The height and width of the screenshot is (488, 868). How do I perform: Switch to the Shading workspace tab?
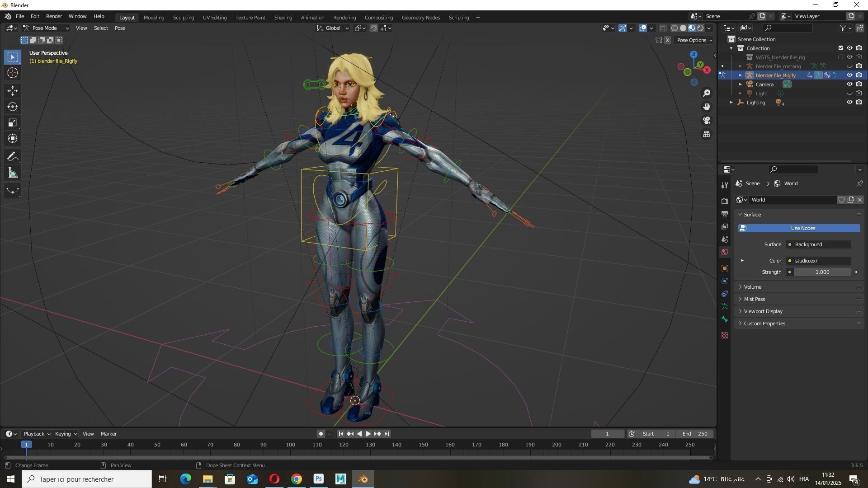click(x=283, y=18)
